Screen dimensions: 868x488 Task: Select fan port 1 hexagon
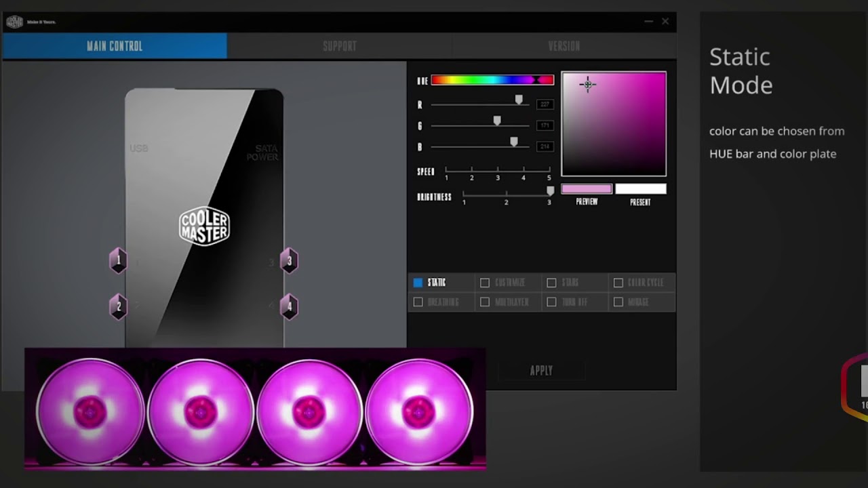pos(118,260)
